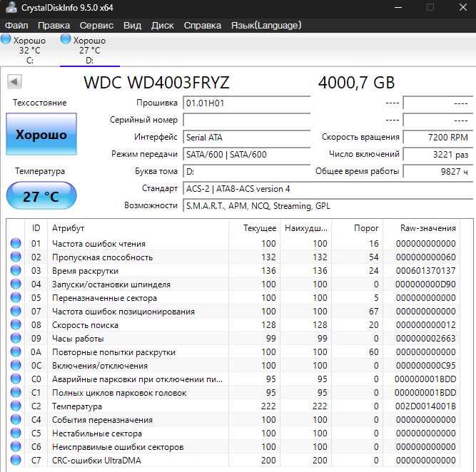The height and width of the screenshot is (472, 476).
Task: Click the empty Серийный номер field
Action: pyautogui.click(x=246, y=120)
